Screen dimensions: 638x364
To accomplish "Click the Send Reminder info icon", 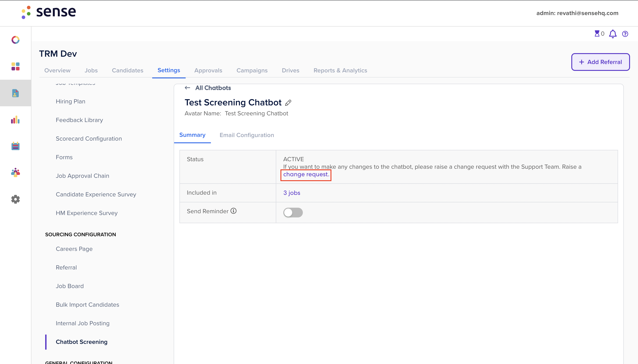I will (x=233, y=211).
